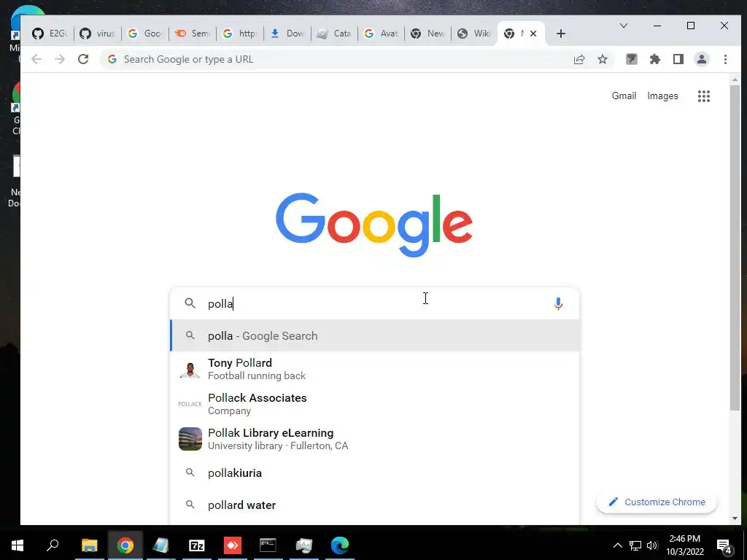Open the network tray icon
The image size is (747, 560).
(x=635, y=545)
